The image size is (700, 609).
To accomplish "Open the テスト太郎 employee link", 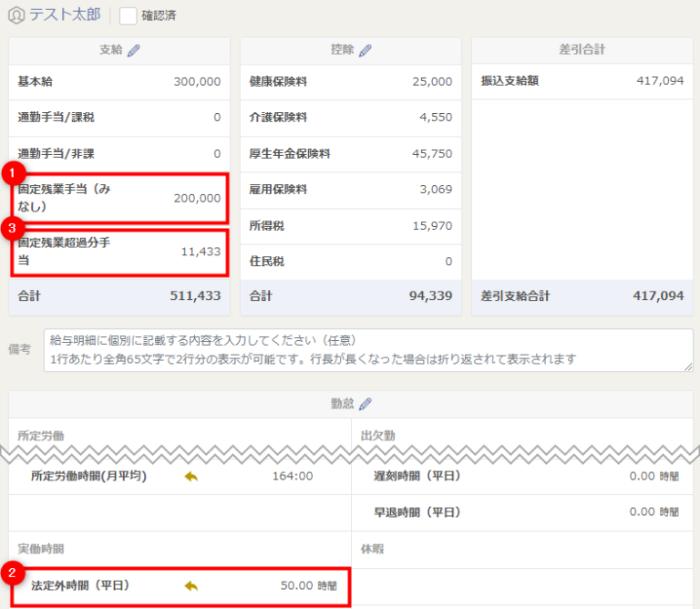I will (66, 15).
